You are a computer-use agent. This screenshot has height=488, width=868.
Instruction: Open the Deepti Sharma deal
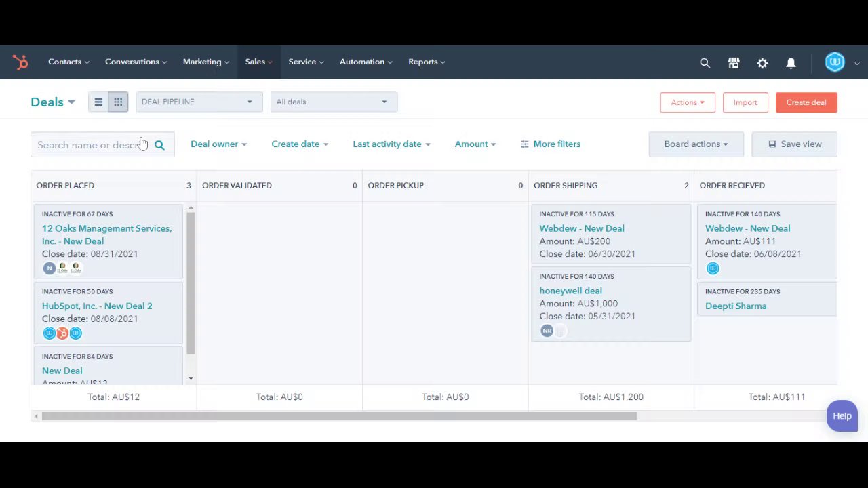click(x=736, y=306)
